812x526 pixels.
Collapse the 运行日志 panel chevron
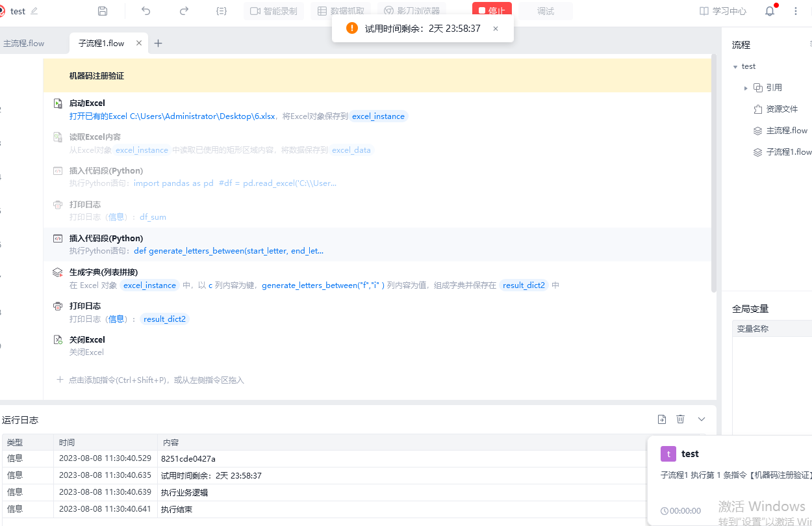click(x=702, y=419)
